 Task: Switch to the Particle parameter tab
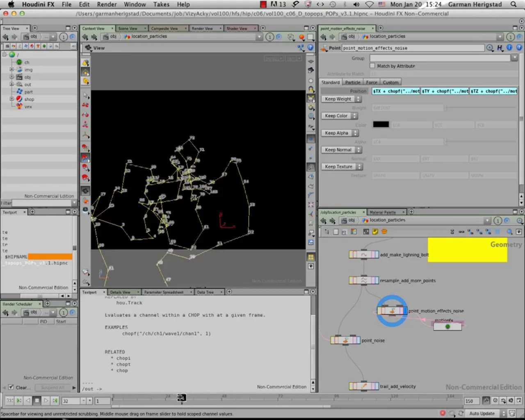point(352,82)
